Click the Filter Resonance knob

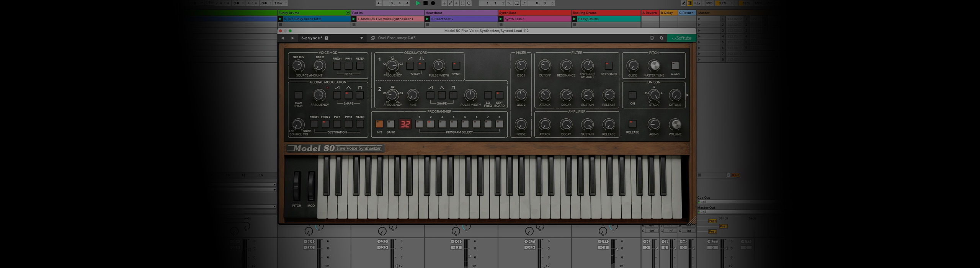[x=566, y=65]
